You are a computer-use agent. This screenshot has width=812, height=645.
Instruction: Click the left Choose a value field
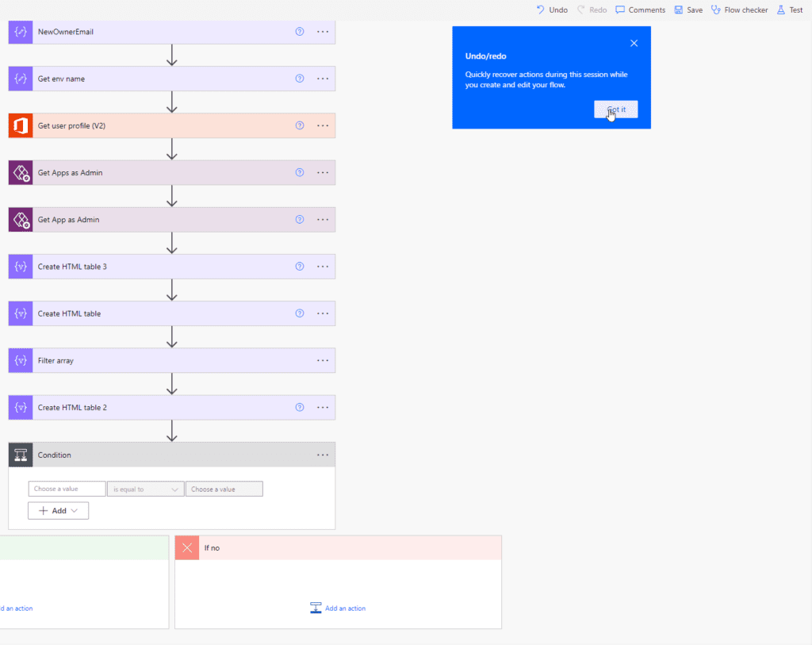tap(67, 489)
